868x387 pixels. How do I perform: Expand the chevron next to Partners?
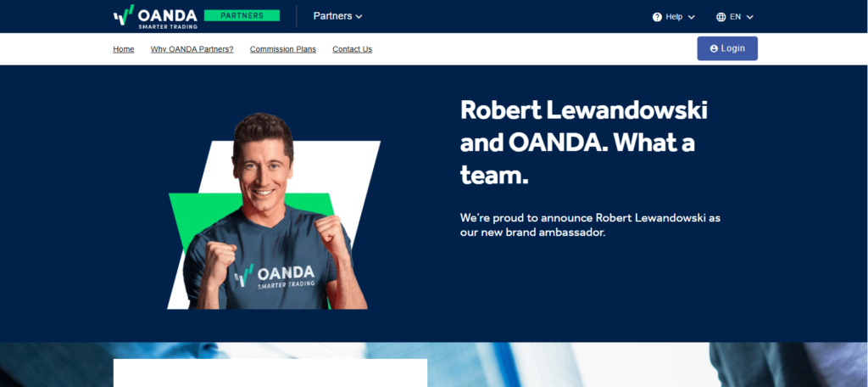click(x=359, y=17)
